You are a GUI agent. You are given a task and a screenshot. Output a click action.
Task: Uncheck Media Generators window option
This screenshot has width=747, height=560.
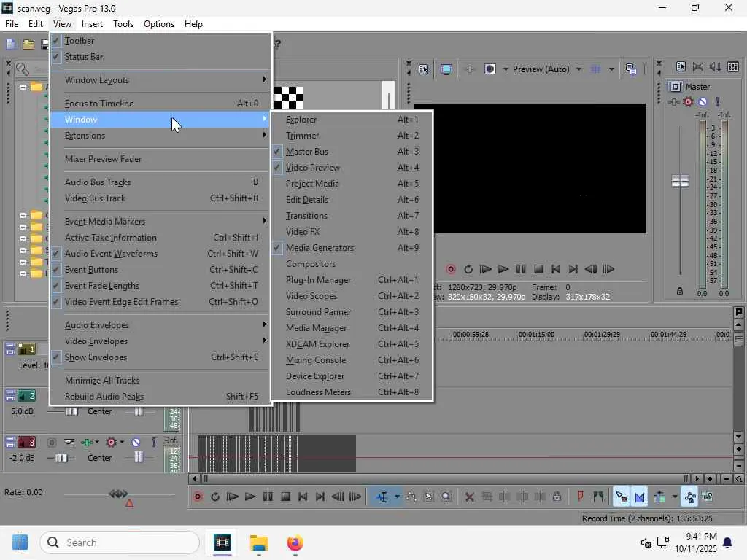pyautogui.click(x=352, y=248)
